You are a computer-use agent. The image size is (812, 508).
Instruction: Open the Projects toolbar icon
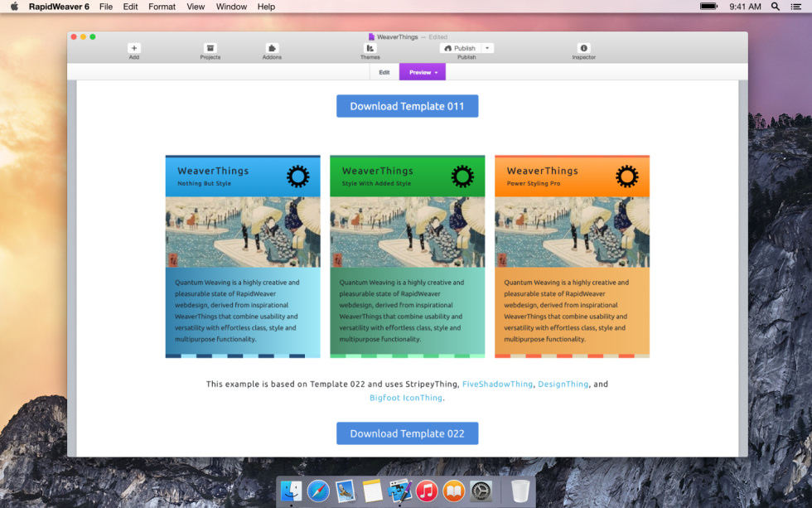(x=210, y=48)
